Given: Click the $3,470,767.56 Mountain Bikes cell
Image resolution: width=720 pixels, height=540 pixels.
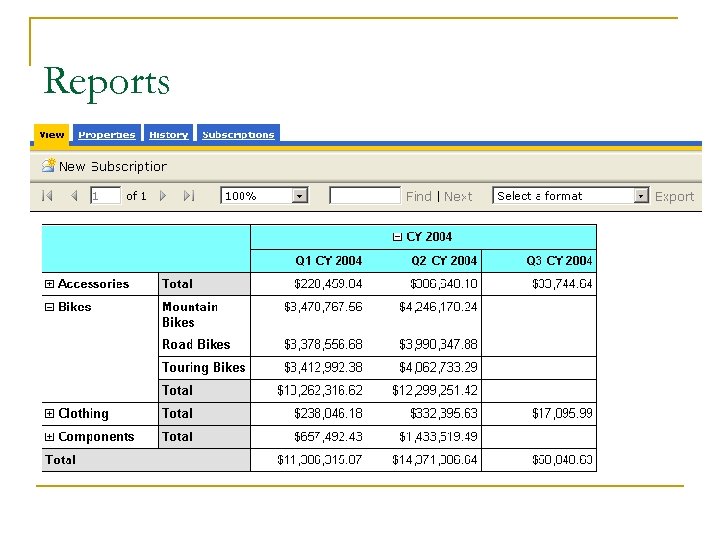Looking at the screenshot, I should (x=323, y=307).
